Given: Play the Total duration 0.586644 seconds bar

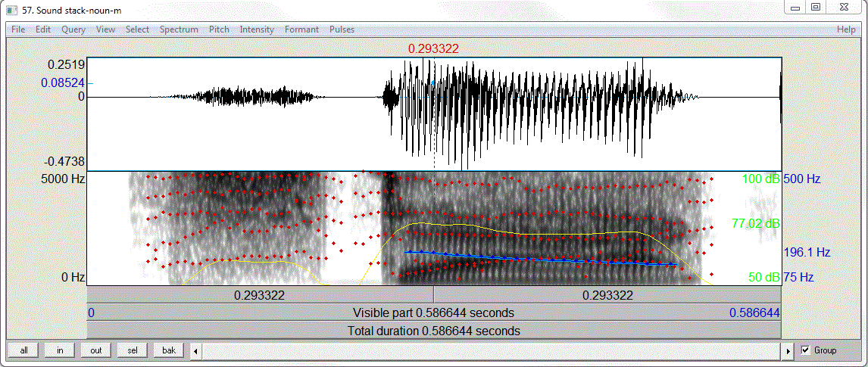Looking at the screenshot, I should pyautogui.click(x=434, y=331).
